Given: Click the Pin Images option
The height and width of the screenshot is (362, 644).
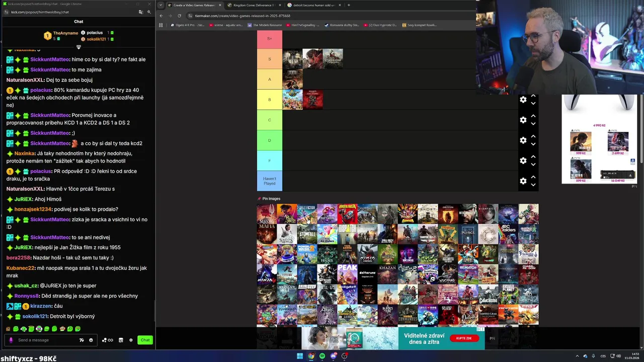Looking at the screenshot, I should click(269, 199).
